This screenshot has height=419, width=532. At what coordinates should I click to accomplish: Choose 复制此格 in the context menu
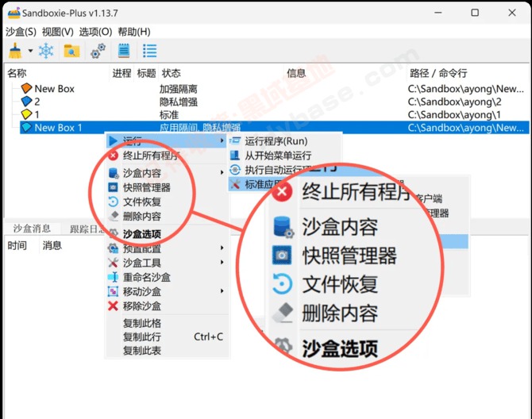pyautogui.click(x=168, y=323)
